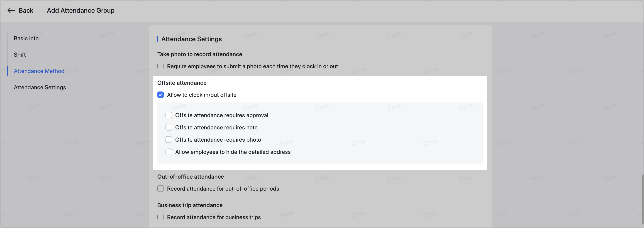
Task: Select Attendance Method in the sidebar
Action: coord(39,71)
